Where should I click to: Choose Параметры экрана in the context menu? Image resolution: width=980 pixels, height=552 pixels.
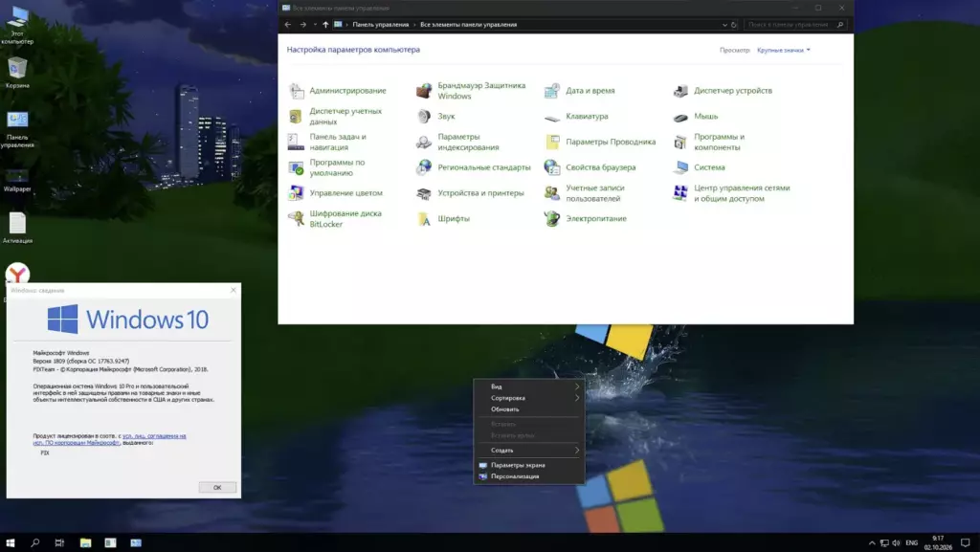(x=529, y=465)
